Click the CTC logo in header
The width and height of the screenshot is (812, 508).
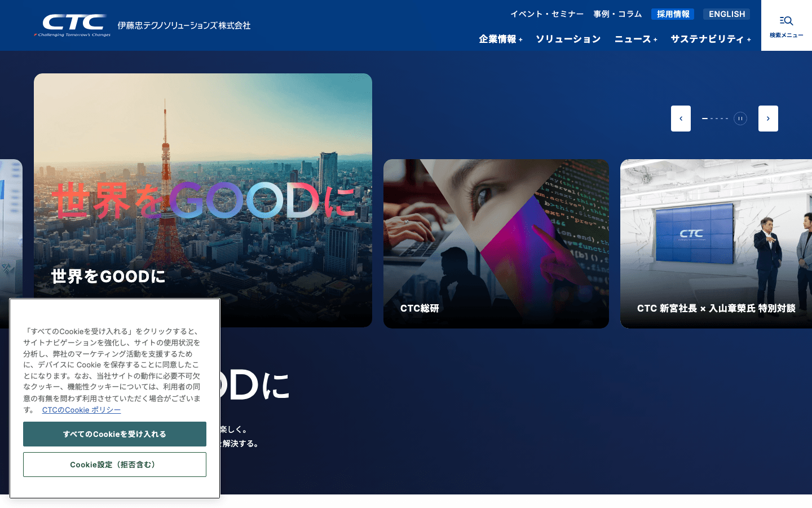(72, 25)
